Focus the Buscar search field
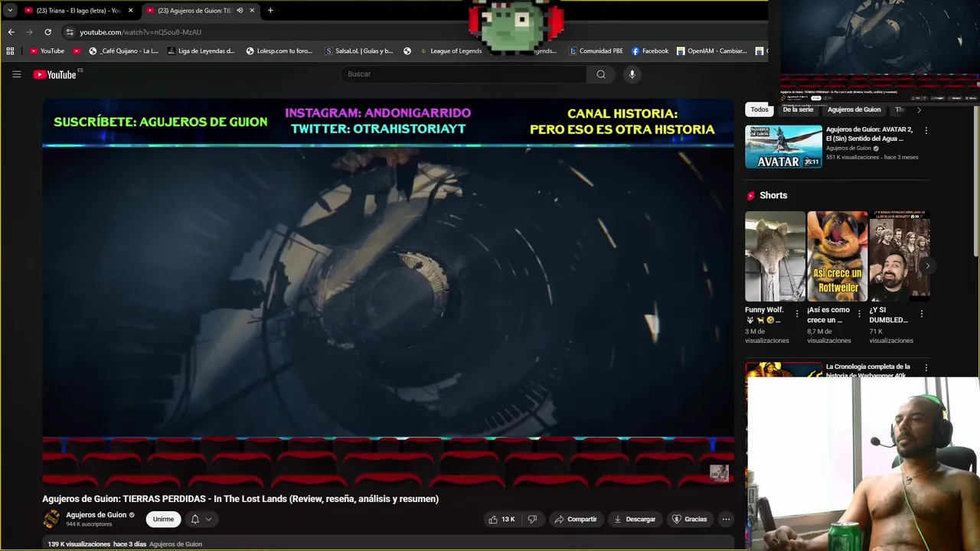Screen dimensions: 980x551 click(464, 74)
